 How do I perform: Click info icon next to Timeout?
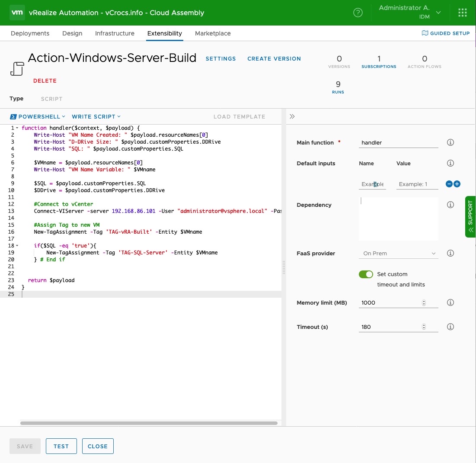pos(450,327)
